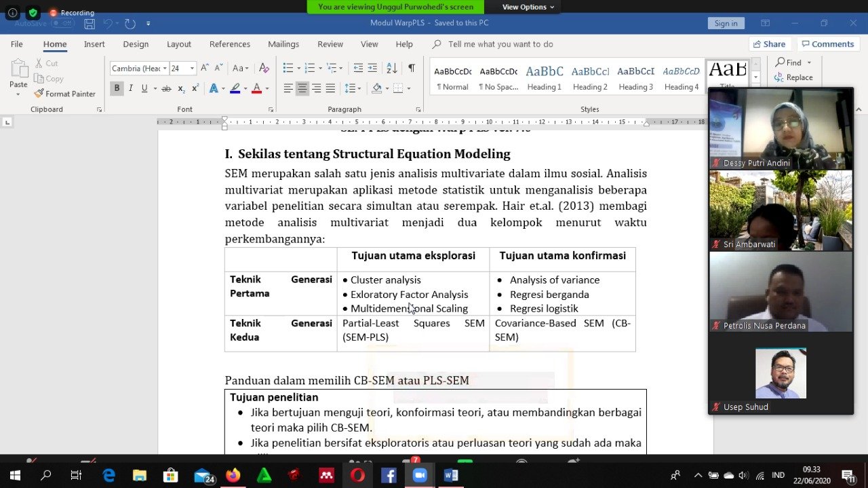
Task: Open the Paragraph dialog launcher
Action: 420,109
